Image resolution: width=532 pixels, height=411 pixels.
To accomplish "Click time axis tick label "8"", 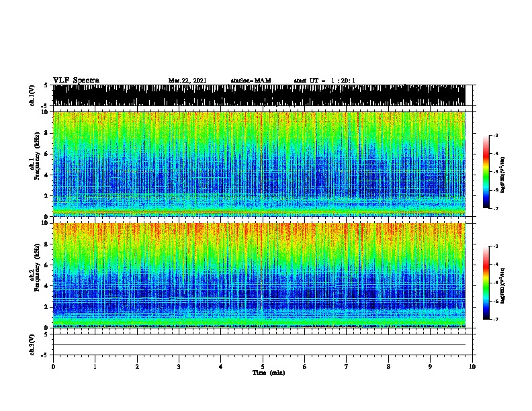I will point(388,367).
